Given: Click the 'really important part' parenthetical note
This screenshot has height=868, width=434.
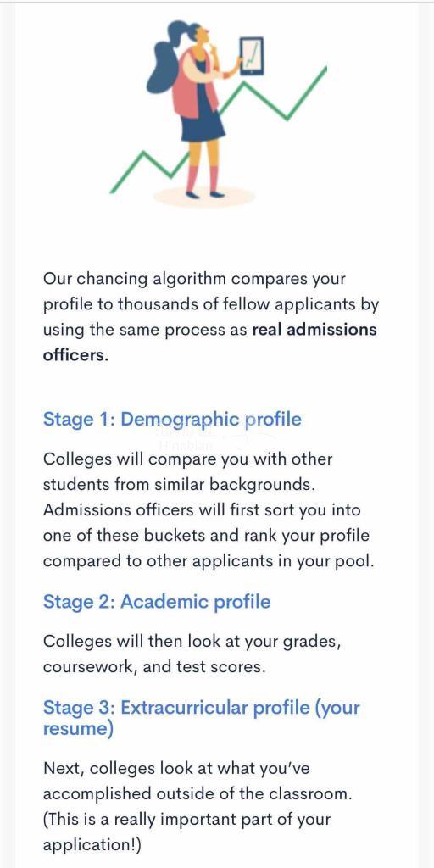Looking at the screenshot, I should coord(186,832).
